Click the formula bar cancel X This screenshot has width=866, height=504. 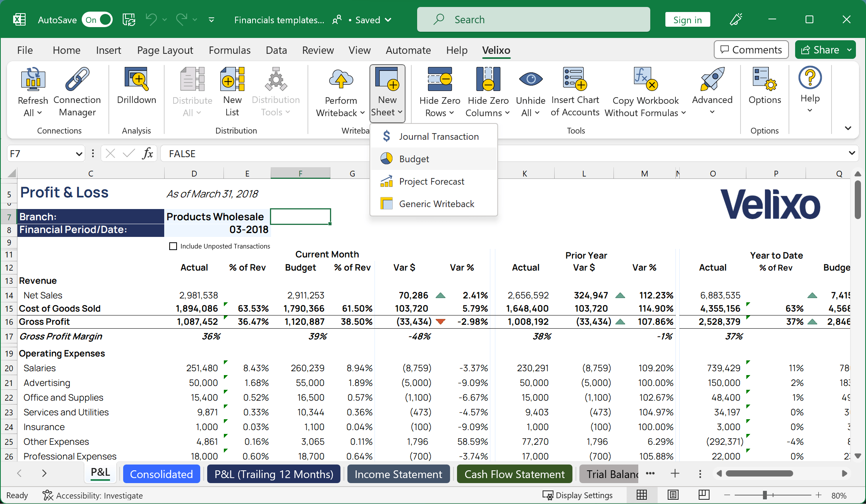click(x=110, y=154)
